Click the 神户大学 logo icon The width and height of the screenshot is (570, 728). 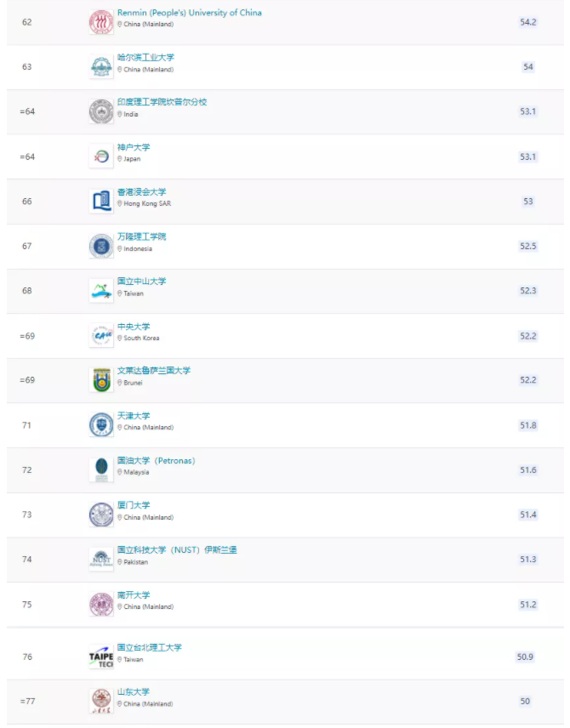(101, 156)
